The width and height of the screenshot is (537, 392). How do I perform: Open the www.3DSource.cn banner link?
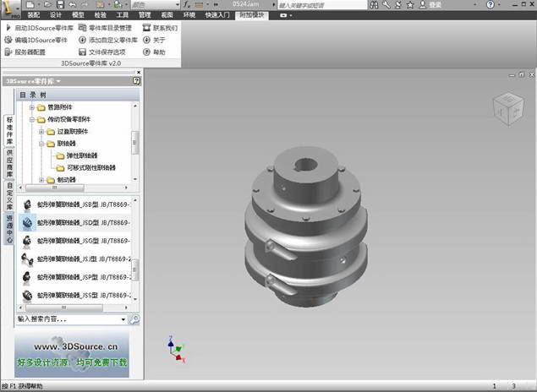pos(72,354)
